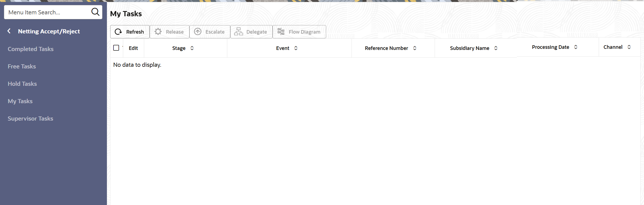Image resolution: width=644 pixels, height=205 pixels.
Task: Sort by Event column arrows
Action: tap(296, 48)
